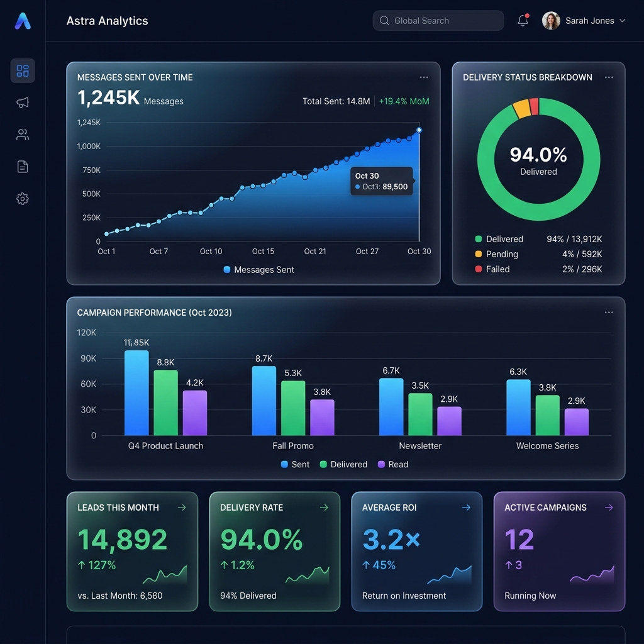Click Q4 Product Launch Read bar
The height and width of the screenshot is (644, 644).
[x=195, y=413]
